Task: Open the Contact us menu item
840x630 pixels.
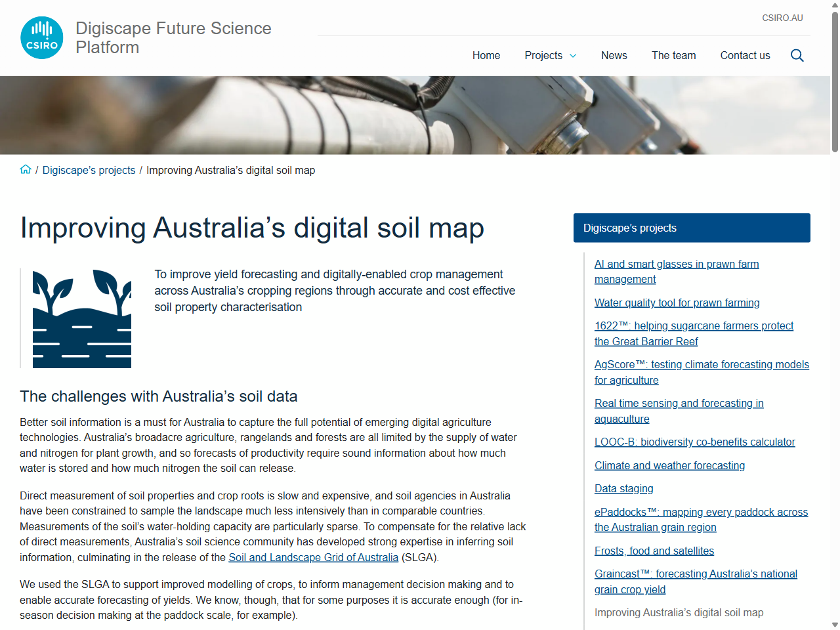Action: pyautogui.click(x=745, y=56)
